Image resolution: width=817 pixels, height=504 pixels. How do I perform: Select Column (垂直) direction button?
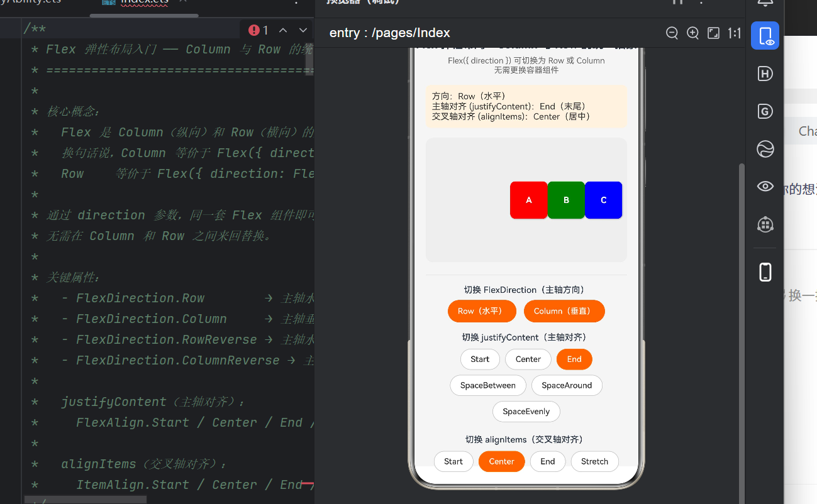click(564, 311)
